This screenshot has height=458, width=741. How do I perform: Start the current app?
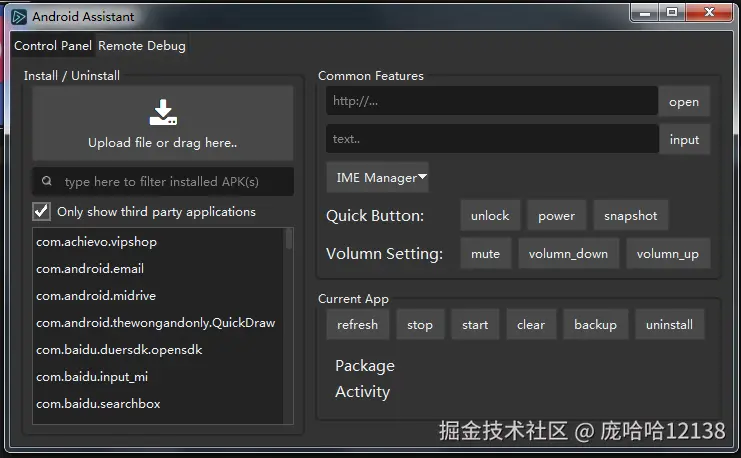475,325
